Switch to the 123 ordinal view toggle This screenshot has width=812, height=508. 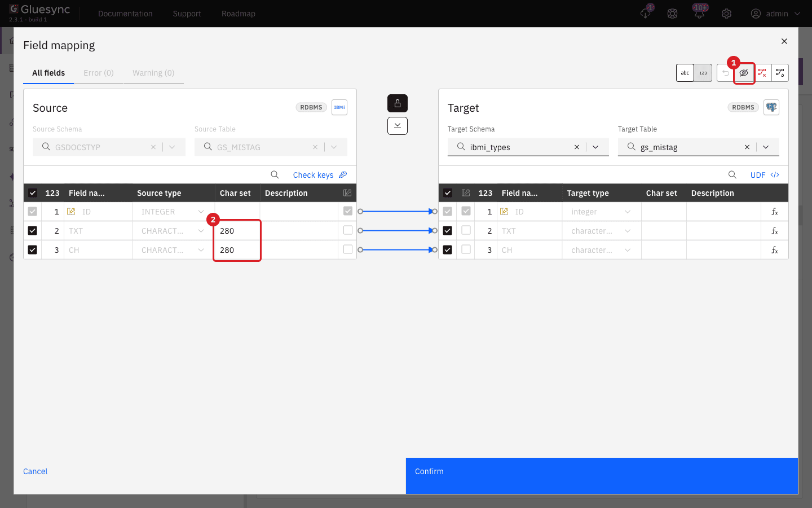point(703,73)
